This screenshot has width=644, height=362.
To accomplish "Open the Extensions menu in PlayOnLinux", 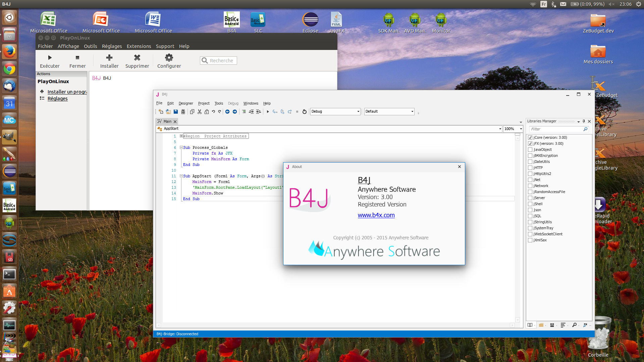I will 139,46.
